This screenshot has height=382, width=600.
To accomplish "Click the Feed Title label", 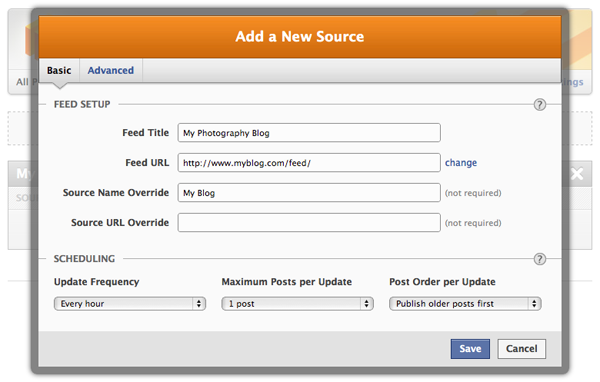I will [x=145, y=133].
